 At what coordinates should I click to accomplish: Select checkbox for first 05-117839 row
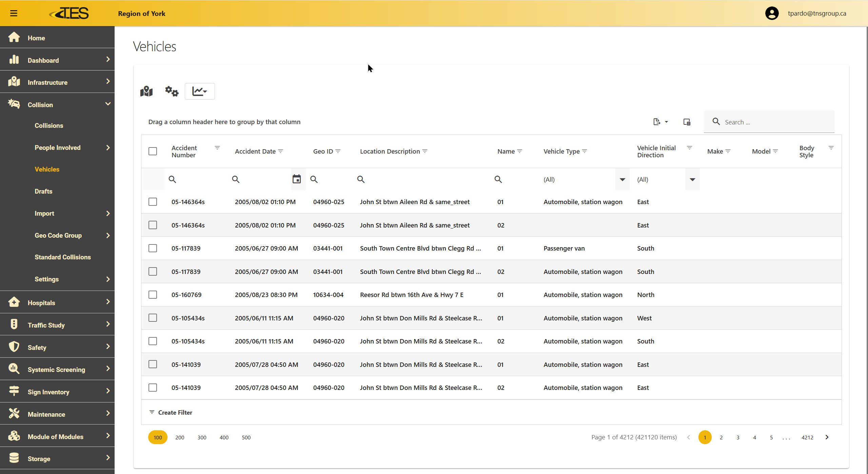[153, 248]
